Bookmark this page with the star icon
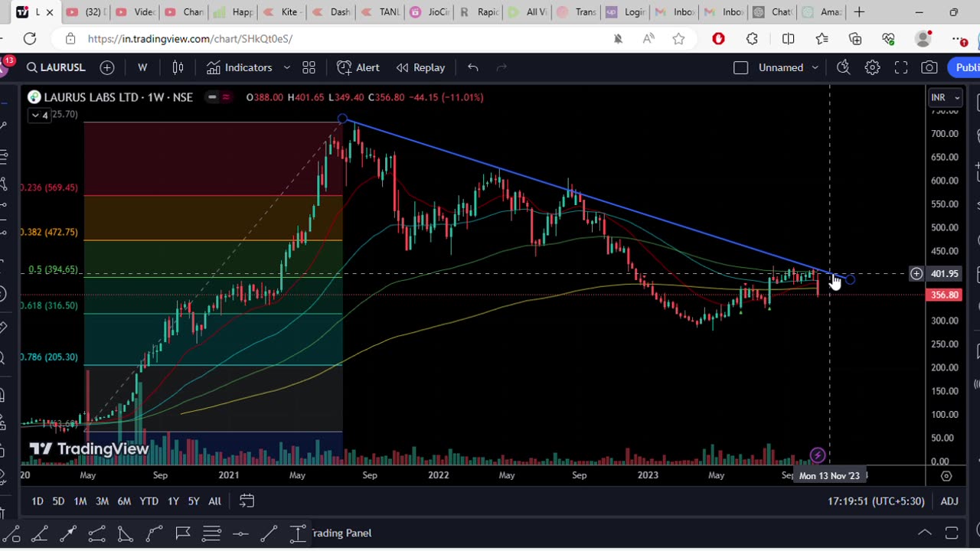Image resolution: width=980 pixels, height=551 pixels. (678, 38)
